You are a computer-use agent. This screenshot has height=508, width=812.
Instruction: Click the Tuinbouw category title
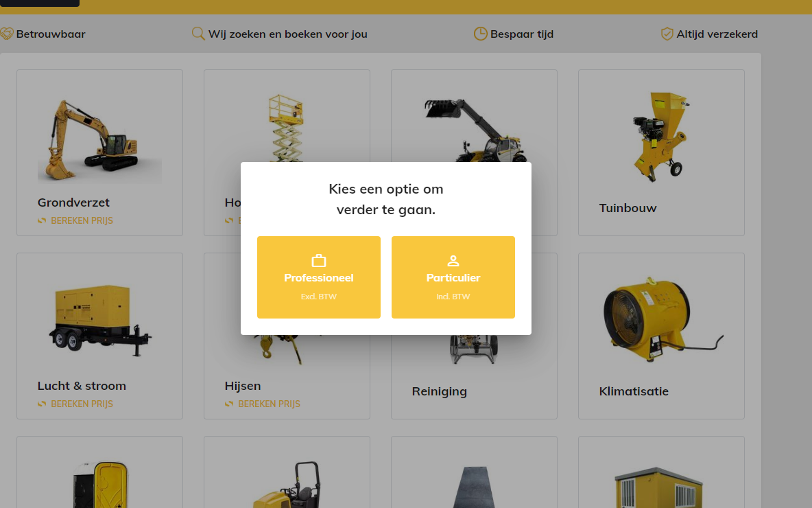[628, 208]
